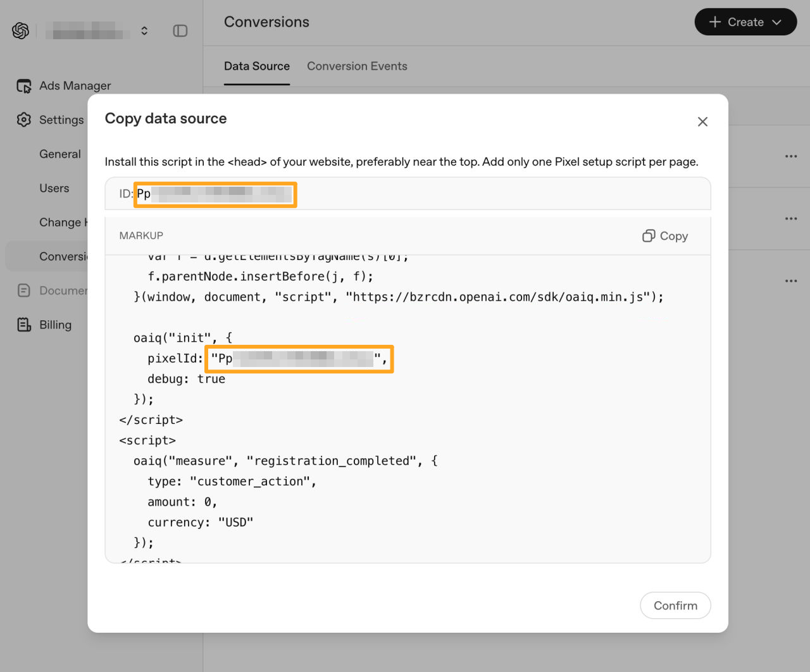
Task: Click the pixelId line in code
Action: pyautogui.click(x=267, y=359)
